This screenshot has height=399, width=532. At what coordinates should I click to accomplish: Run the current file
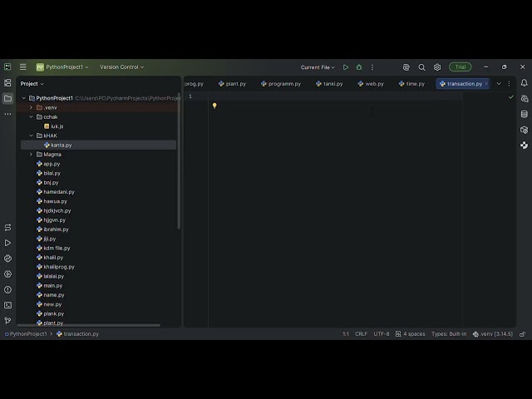pos(346,67)
